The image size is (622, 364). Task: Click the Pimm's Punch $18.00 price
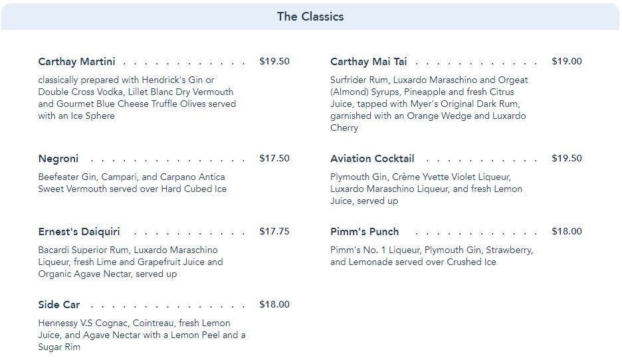click(x=566, y=232)
